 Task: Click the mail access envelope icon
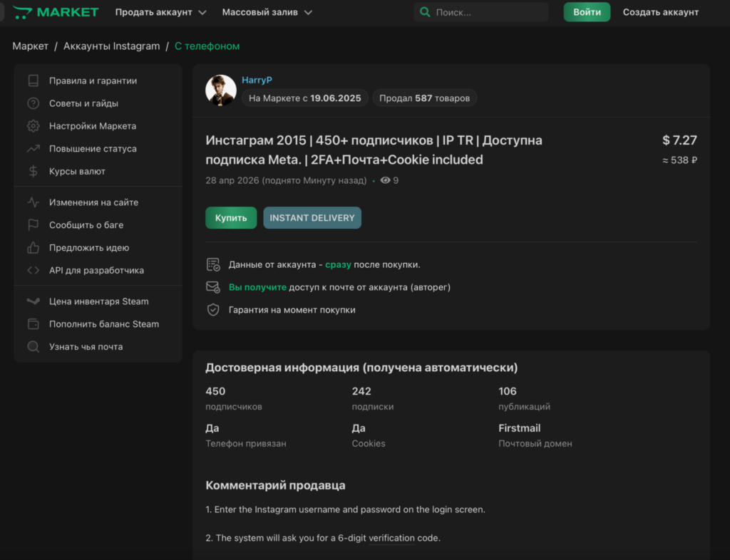pos(213,287)
